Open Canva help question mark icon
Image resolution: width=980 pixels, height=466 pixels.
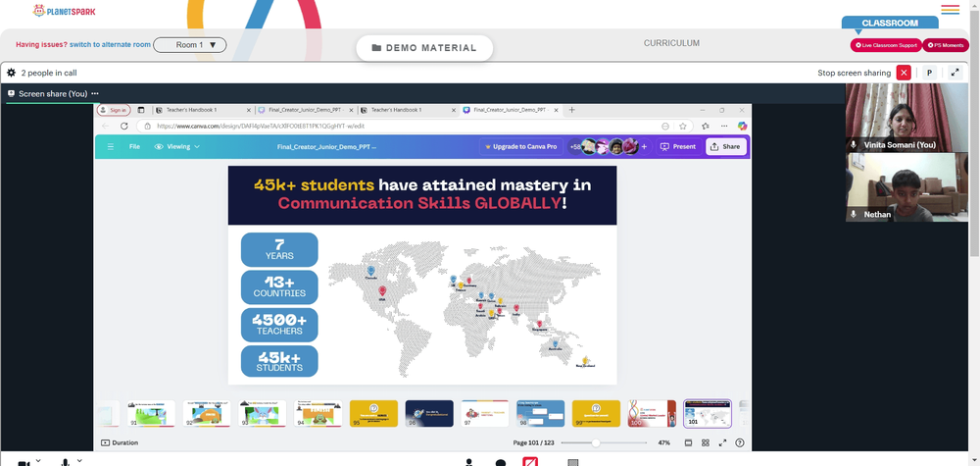pos(740,442)
